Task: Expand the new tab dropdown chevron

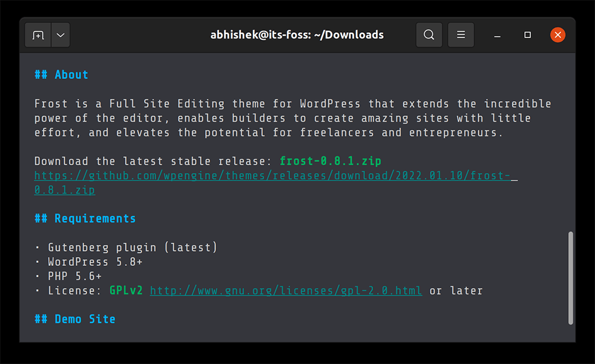Action: pyautogui.click(x=60, y=34)
